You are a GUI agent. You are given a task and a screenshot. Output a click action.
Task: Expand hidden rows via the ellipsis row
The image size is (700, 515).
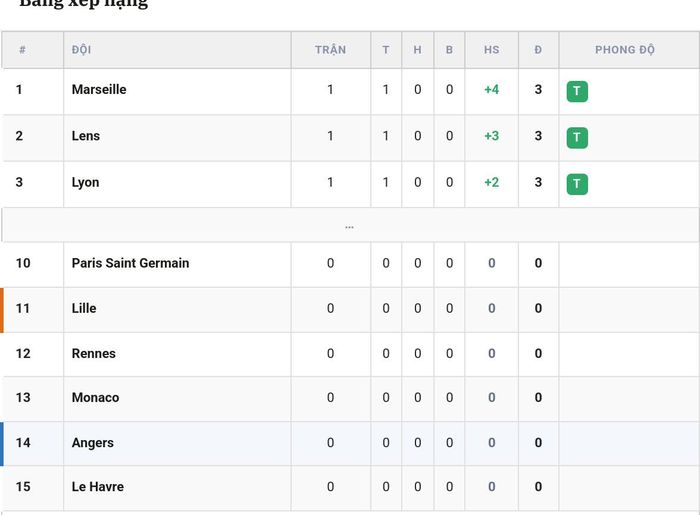[x=350, y=225]
